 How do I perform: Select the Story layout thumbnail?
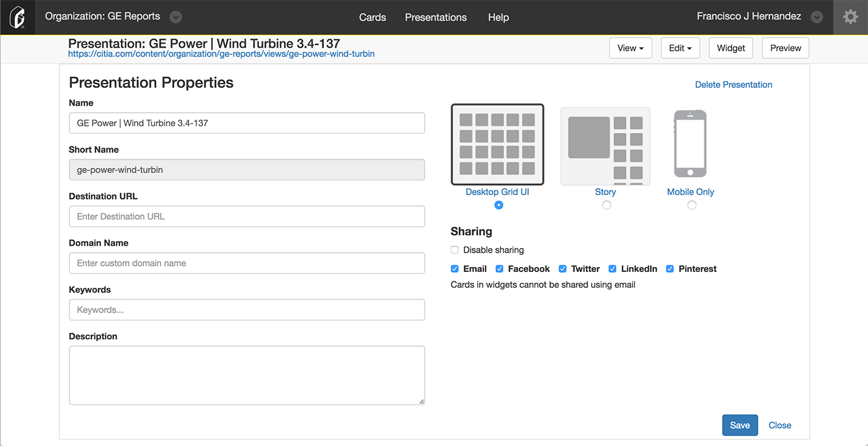tap(606, 146)
